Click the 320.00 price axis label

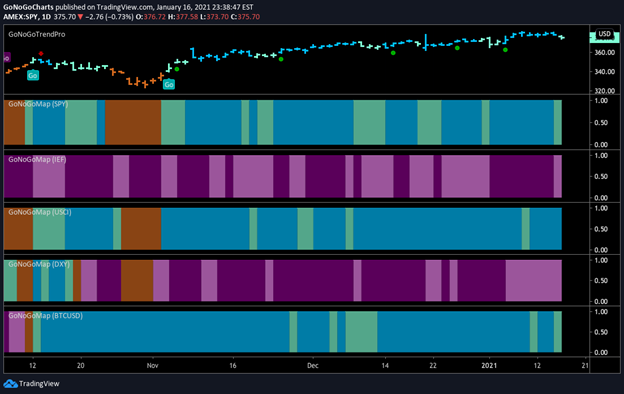pos(604,91)
